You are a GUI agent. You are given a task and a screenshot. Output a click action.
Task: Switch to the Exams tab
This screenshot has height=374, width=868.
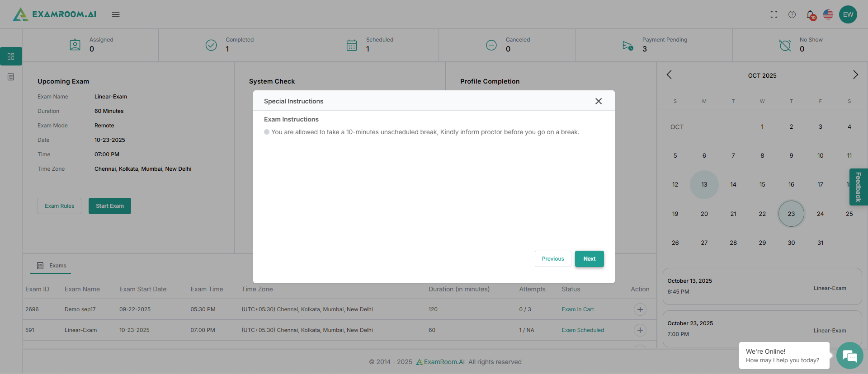click(51, 266)
